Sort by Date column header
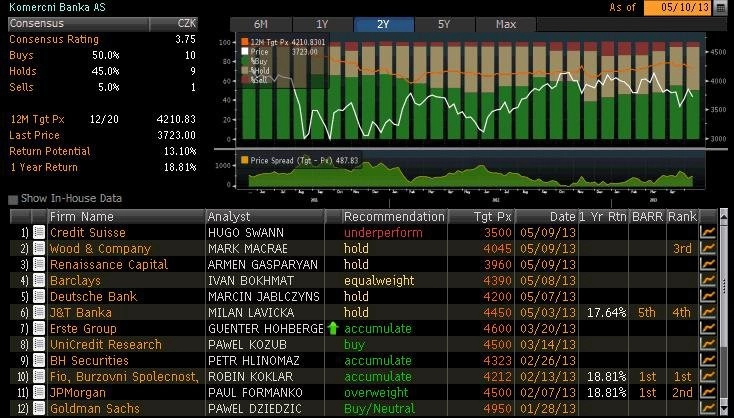 click(547, 216)
